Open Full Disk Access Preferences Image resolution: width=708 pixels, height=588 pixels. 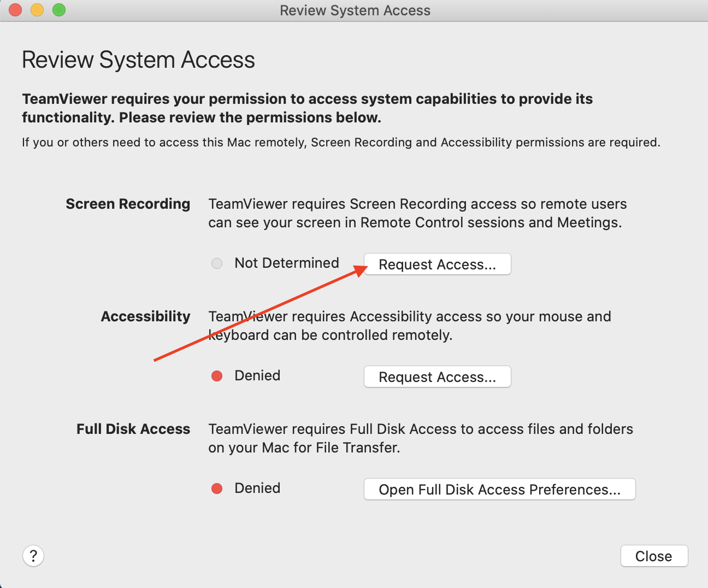500,489
